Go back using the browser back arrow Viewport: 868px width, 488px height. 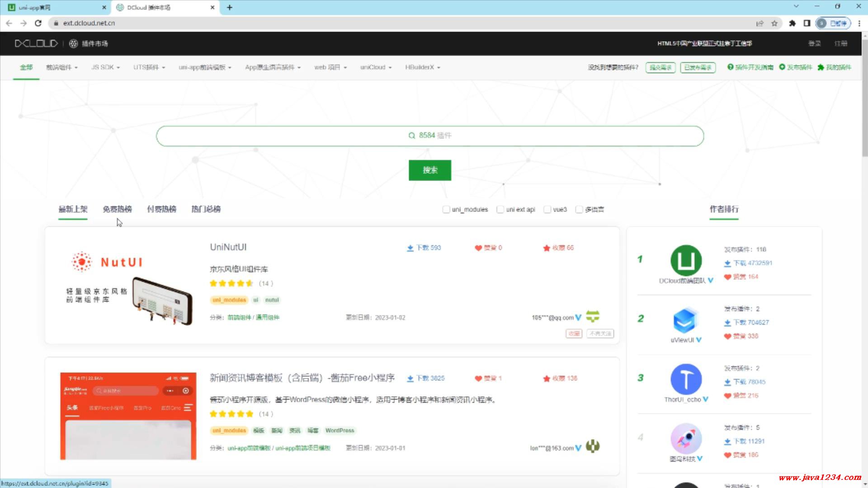point(9,23)
